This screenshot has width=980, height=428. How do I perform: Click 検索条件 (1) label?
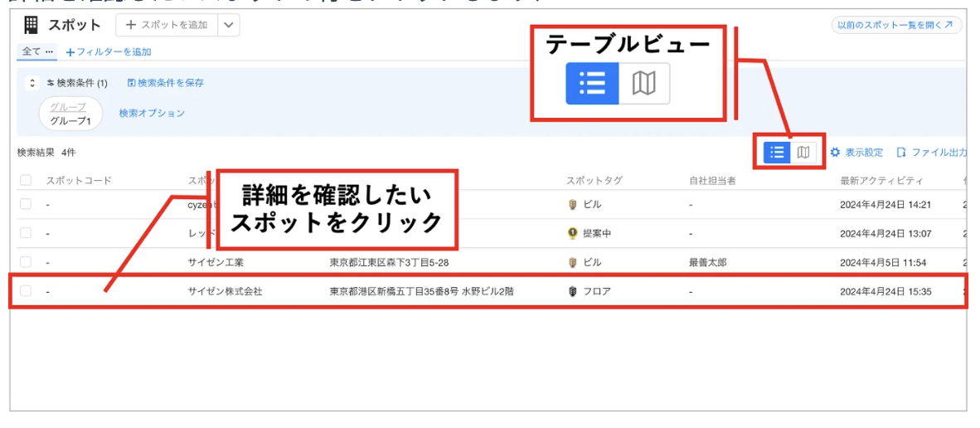pos(82,83)
